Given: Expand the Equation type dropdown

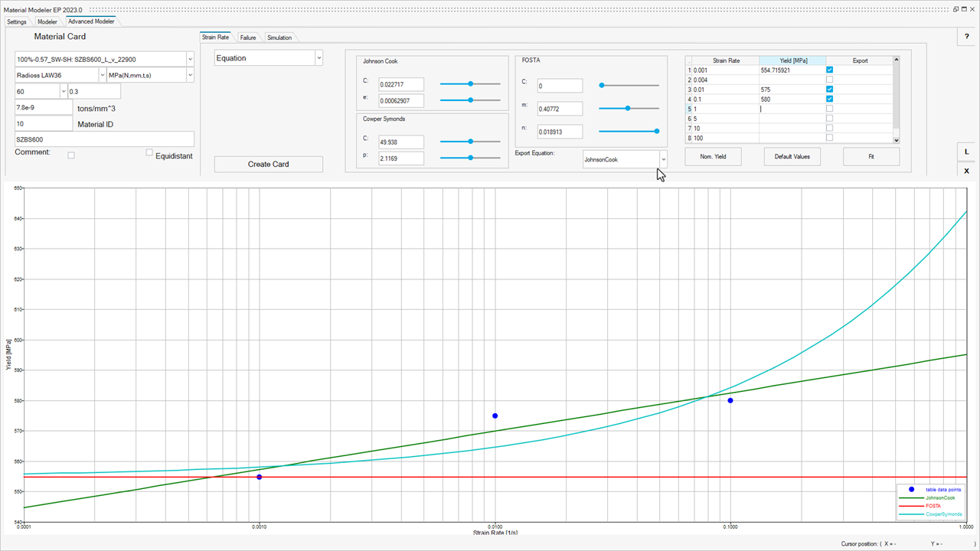Looking at the screenshot, I should (x=318, y=58).
